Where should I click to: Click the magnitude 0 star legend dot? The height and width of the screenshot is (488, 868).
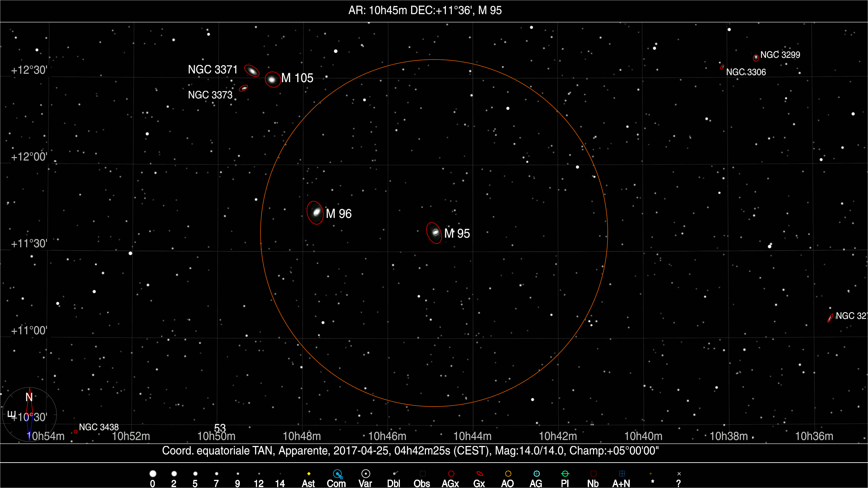tap(153, 474)
